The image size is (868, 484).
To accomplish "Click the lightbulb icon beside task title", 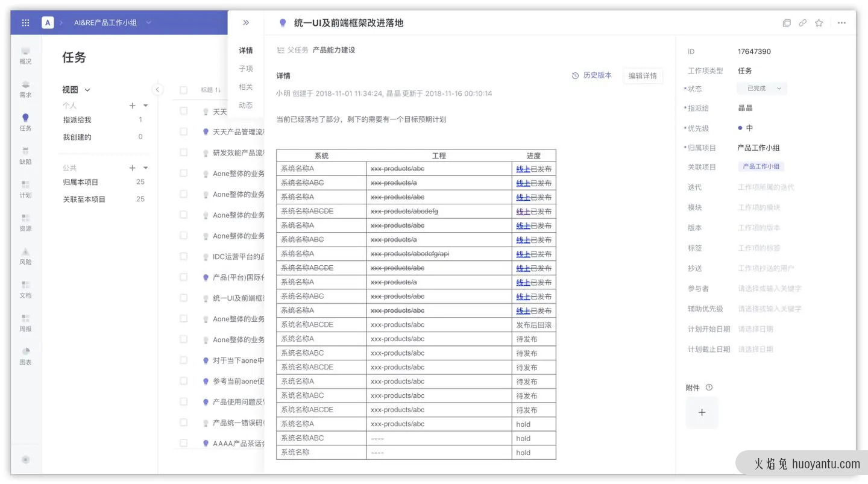I will (x=283, y=23).
